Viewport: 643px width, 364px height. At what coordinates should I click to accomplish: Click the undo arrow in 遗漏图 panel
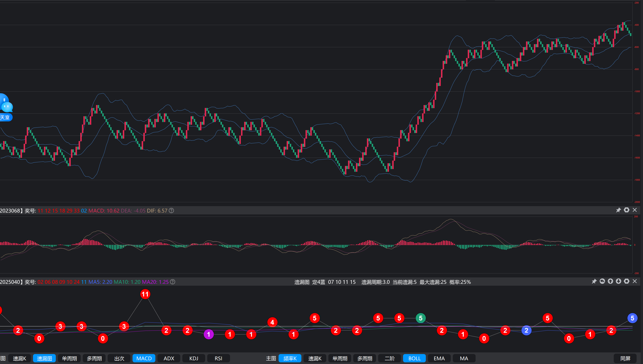coord(602,281)
